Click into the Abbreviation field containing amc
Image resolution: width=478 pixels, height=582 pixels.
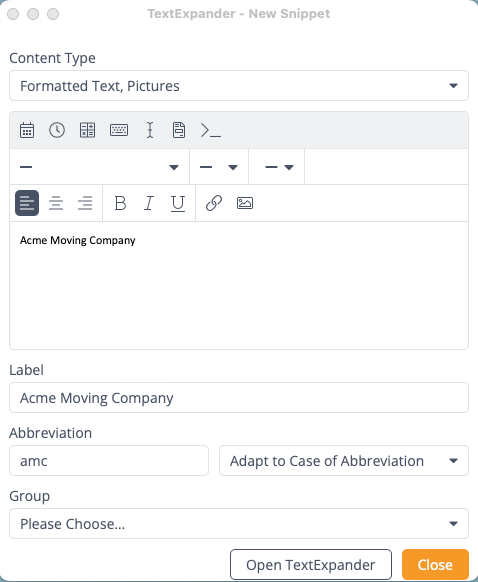pos(109,461)
